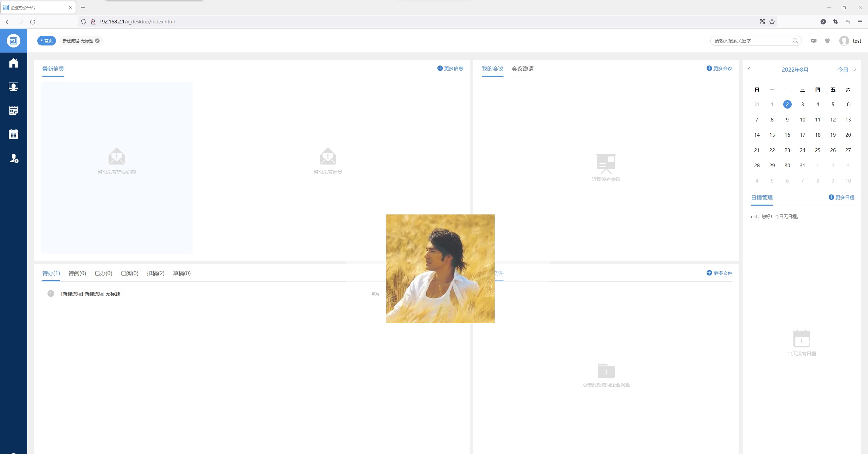This screenshot has width=868, height=454.
Task: Switch to the 拟稿(2) tab
Action: [x=155, y=273]
